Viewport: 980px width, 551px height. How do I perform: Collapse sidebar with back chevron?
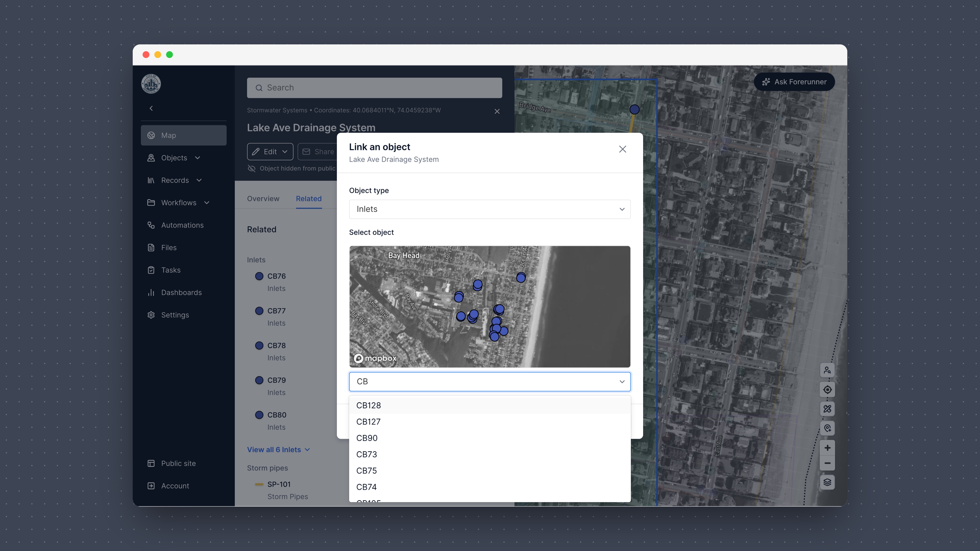(x=151, y=108)
